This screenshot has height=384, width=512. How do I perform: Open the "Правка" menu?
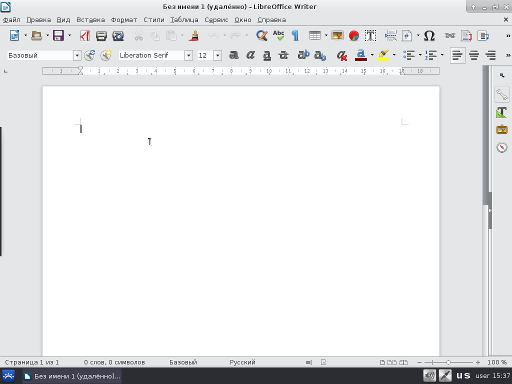coord(39,20)
